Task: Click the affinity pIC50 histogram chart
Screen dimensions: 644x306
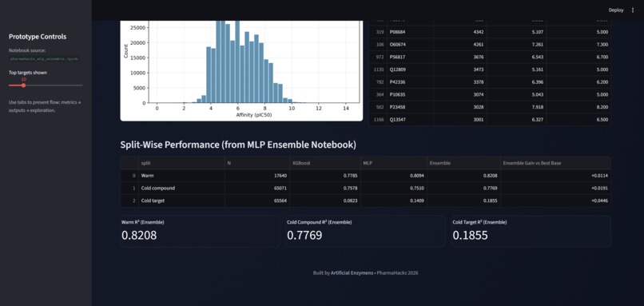Action: coord(241,70)
